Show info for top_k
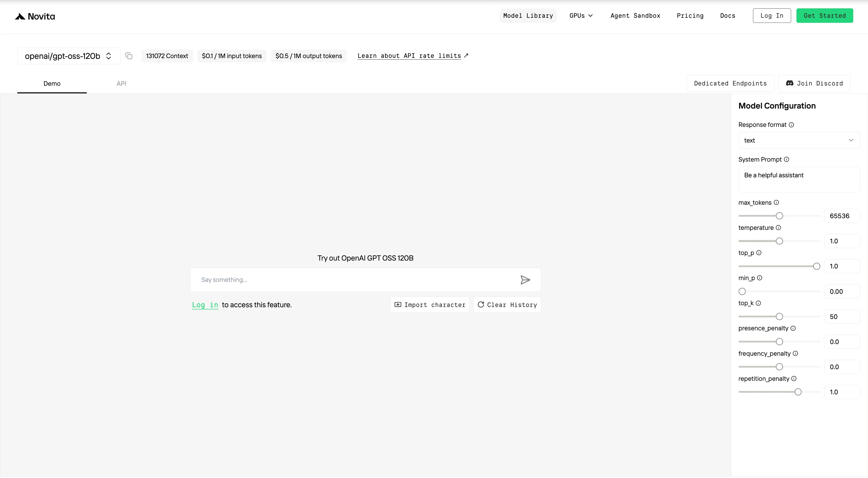This screenshot has height=478, width=868. (758, 303)
